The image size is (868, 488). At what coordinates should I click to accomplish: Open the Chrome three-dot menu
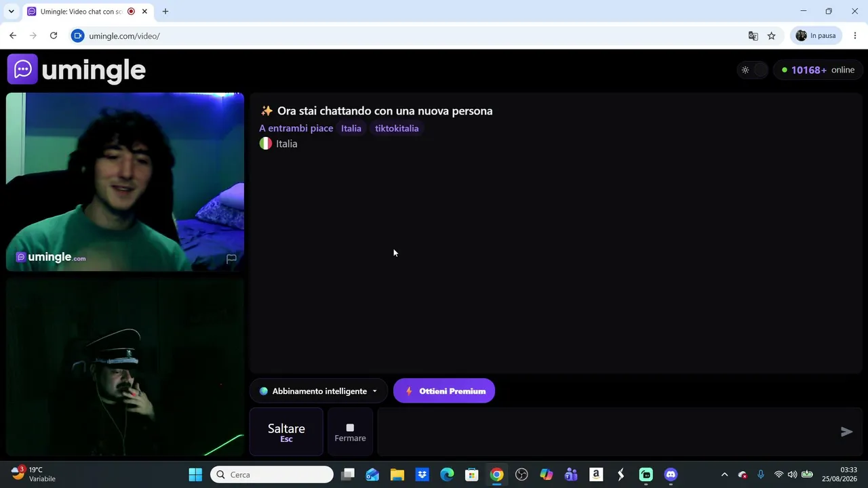[x=854, y=36]
